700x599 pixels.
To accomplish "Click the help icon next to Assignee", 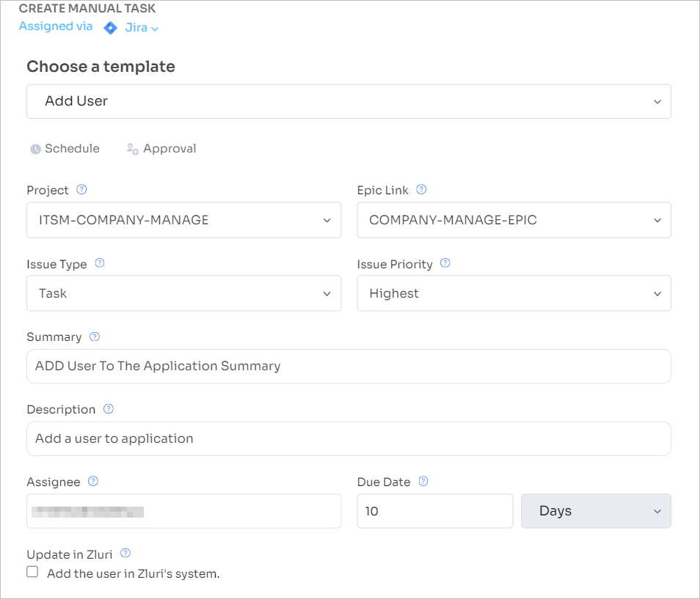I will (93, 481).
